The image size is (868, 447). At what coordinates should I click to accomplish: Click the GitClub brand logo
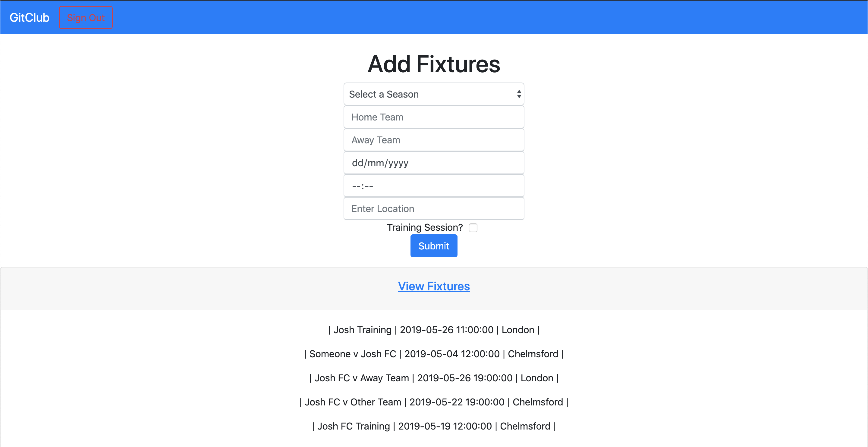click(29, 17)
